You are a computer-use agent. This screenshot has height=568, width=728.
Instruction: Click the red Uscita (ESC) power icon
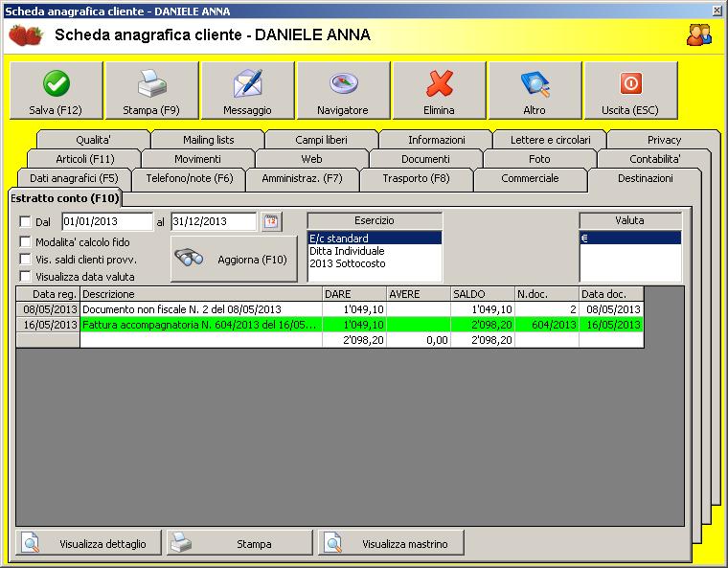click(x=630, y=83)
